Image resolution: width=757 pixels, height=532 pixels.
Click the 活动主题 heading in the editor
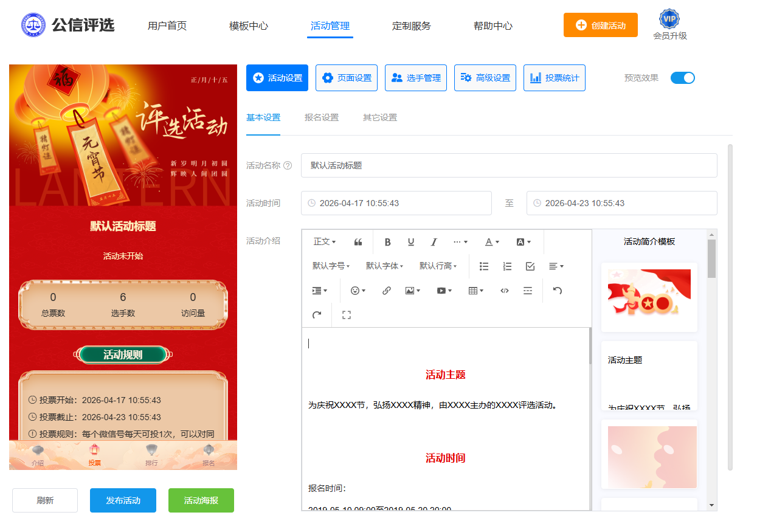coord(446,375)
